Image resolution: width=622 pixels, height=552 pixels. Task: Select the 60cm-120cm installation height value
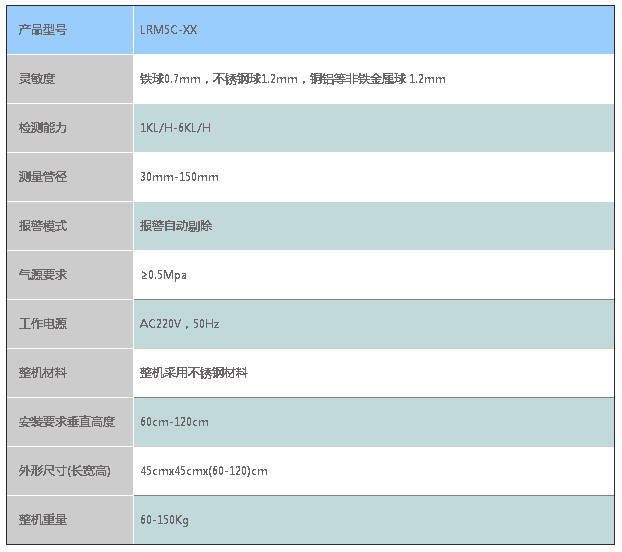174,422
